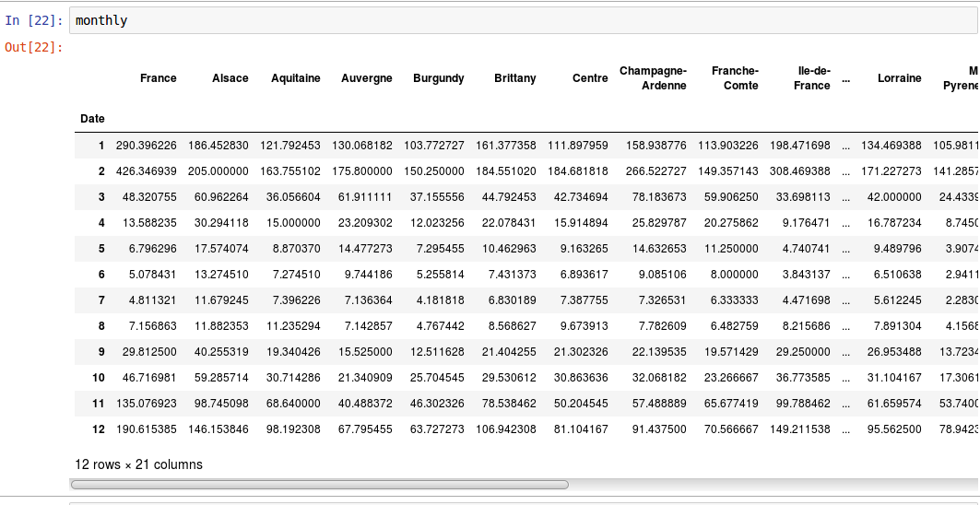Click the code cell containing 'monthly'
Viewport: 980px width, 505px height.
[x=525, y=20]
